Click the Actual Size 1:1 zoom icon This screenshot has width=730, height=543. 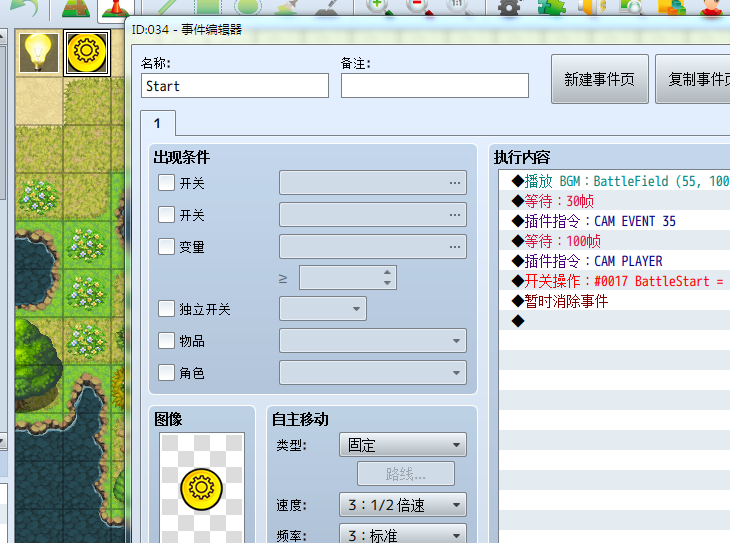459,7
